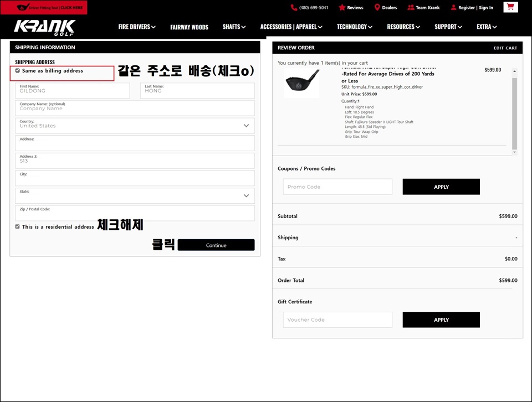The height and width of the screenshot is (402, 532).
Task: Click the cart list scroll up arrow
Action: [x=514, y=71]
